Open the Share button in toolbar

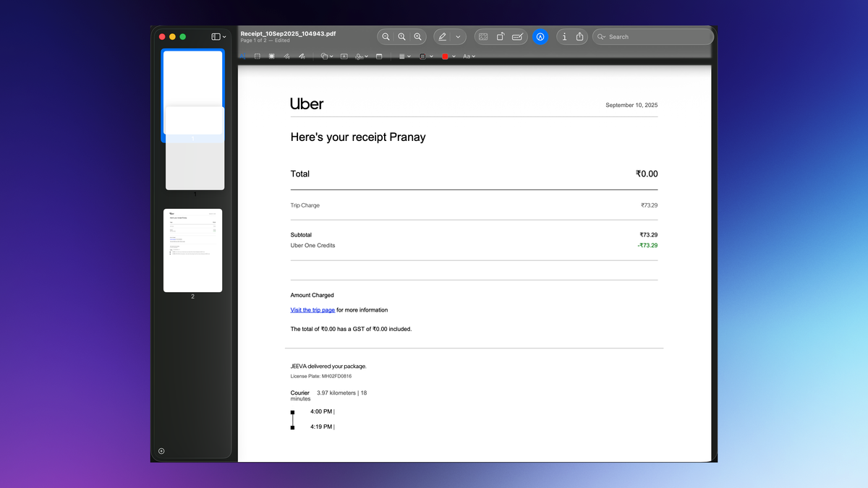coord(579,37)
